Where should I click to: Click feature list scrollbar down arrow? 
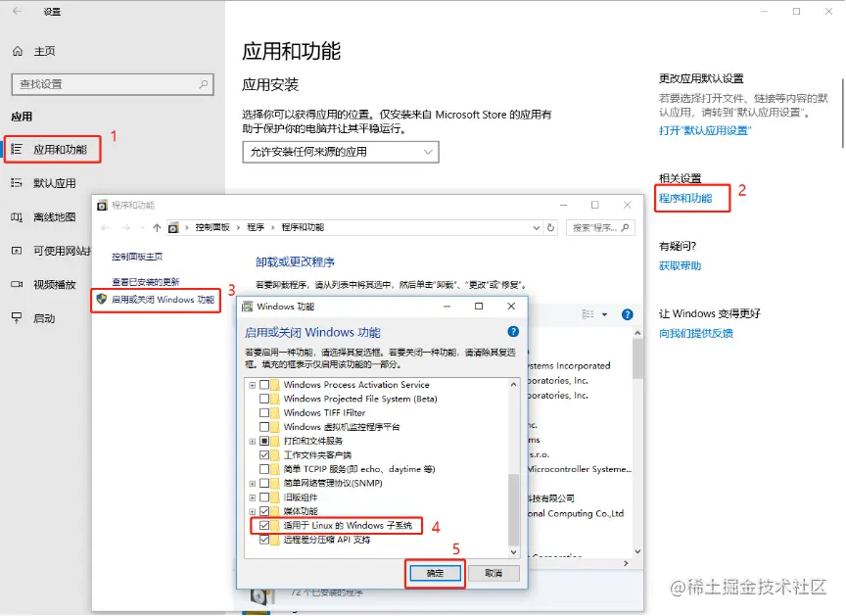click(513, 551)
